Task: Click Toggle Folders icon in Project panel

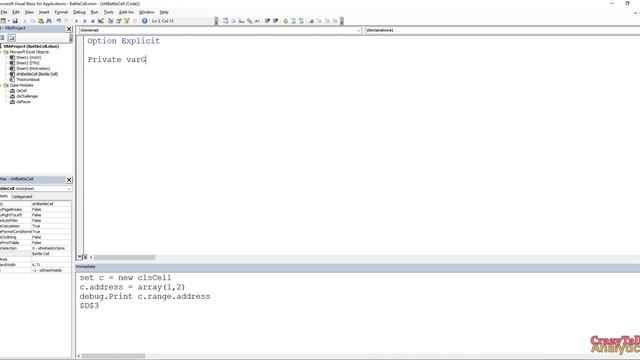Action: click(x=11, y=38)
